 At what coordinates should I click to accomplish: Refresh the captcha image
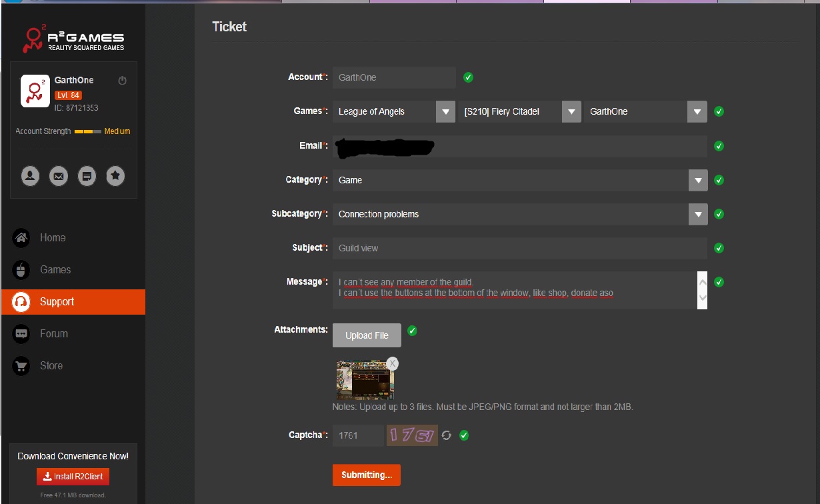(447, 435)
